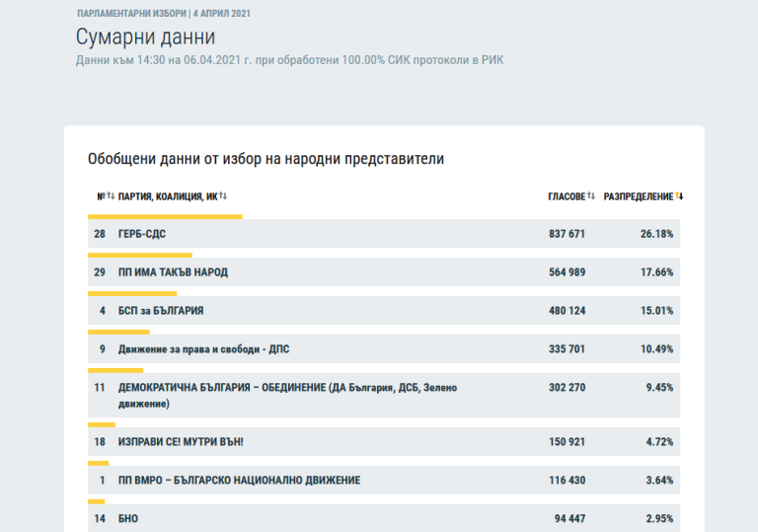Select Движение за права и свободи - ДПС
Image resolution: width=758 pixels, height=532 pixels.
click(x=203, y=349)
